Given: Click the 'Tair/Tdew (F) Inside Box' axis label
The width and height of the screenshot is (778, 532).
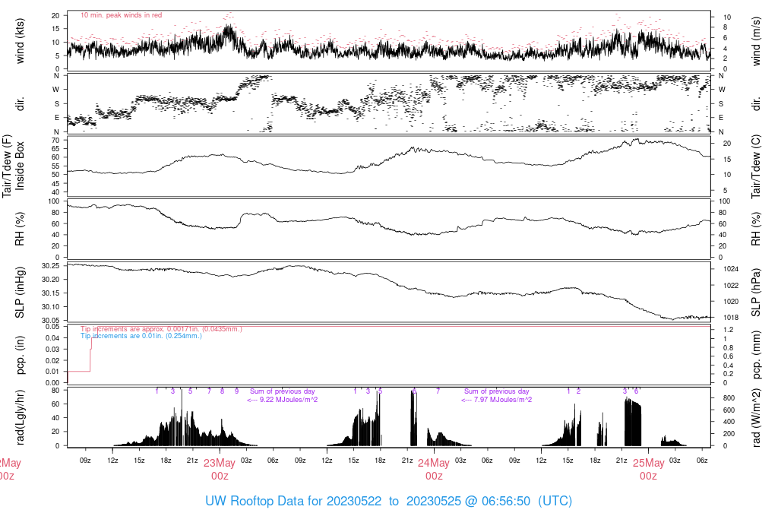Looking at the screenshot, I should (x=14, y=166).
